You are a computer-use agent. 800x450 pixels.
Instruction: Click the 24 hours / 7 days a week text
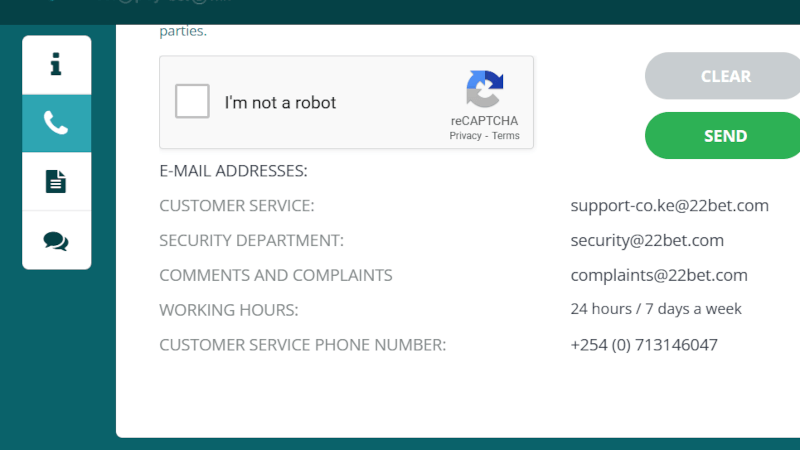point(656,309)
